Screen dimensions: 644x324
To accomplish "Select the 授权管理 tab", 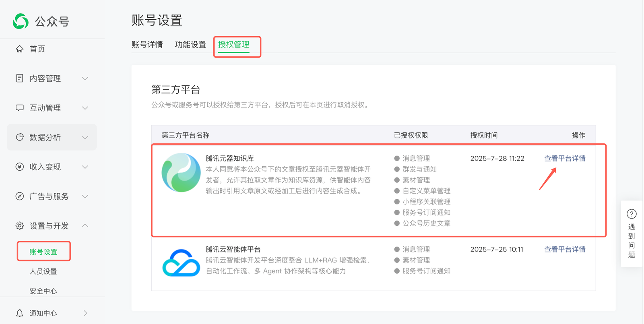I will point(234,45).
